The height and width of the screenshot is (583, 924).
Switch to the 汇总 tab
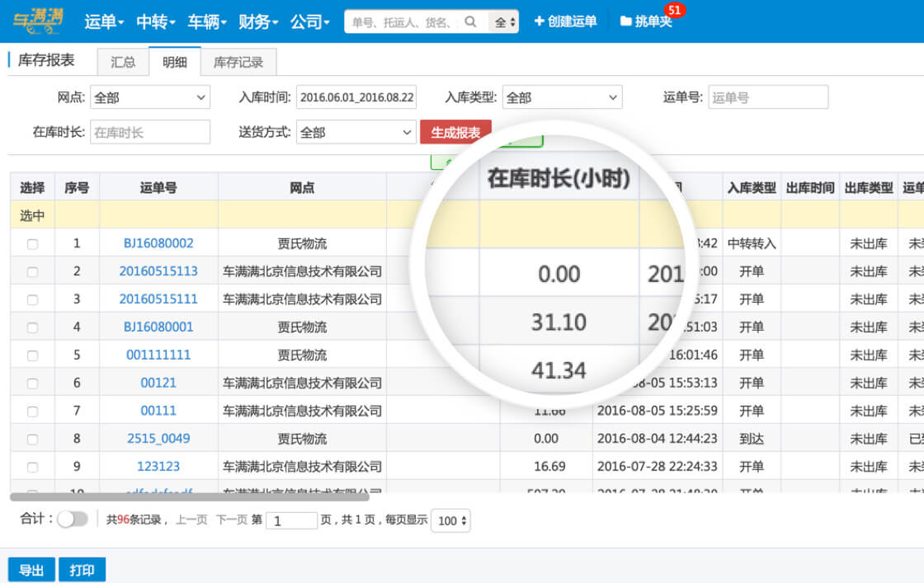coord(123,62)
